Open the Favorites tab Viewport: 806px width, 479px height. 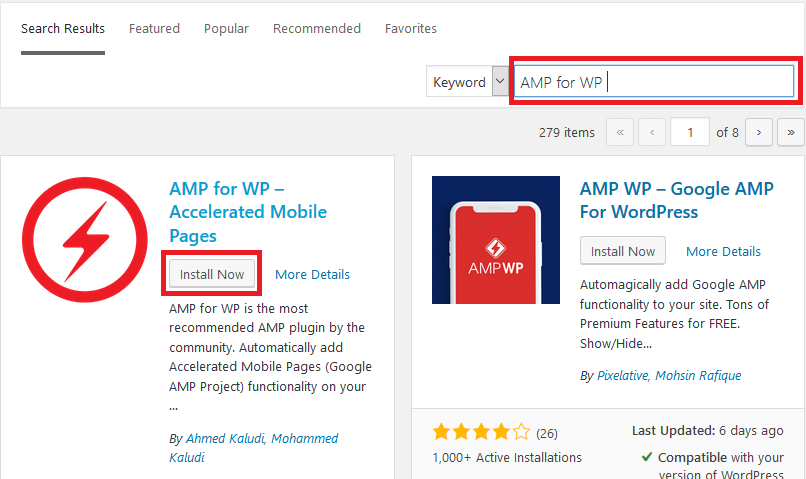point(411,29)
